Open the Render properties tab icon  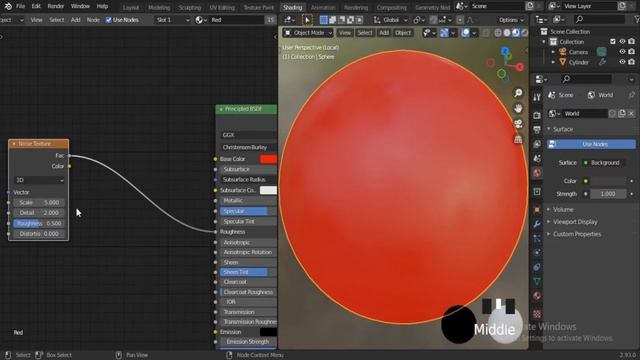537,116
